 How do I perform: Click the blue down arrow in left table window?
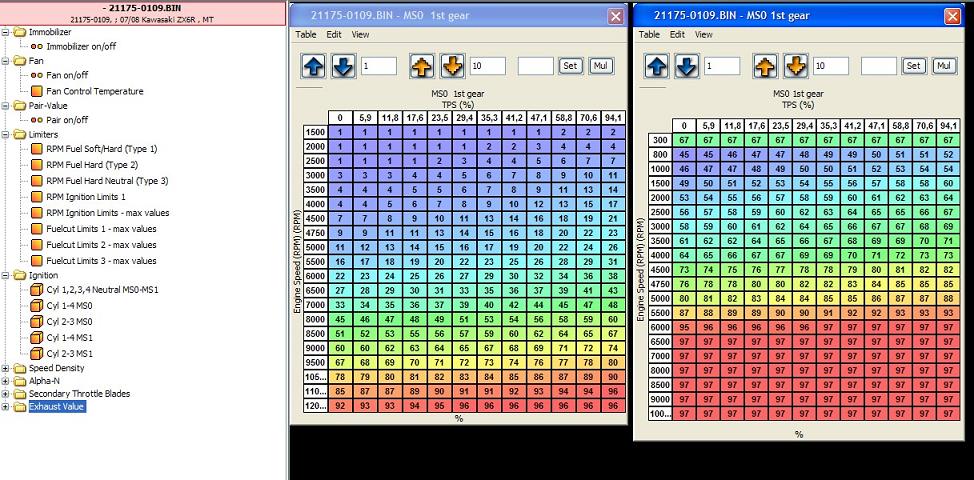[343, 66]
